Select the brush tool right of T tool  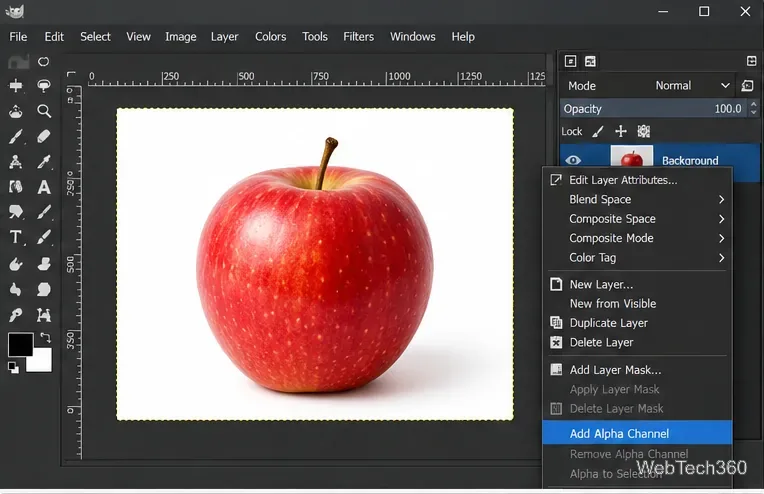click(44, 237)
